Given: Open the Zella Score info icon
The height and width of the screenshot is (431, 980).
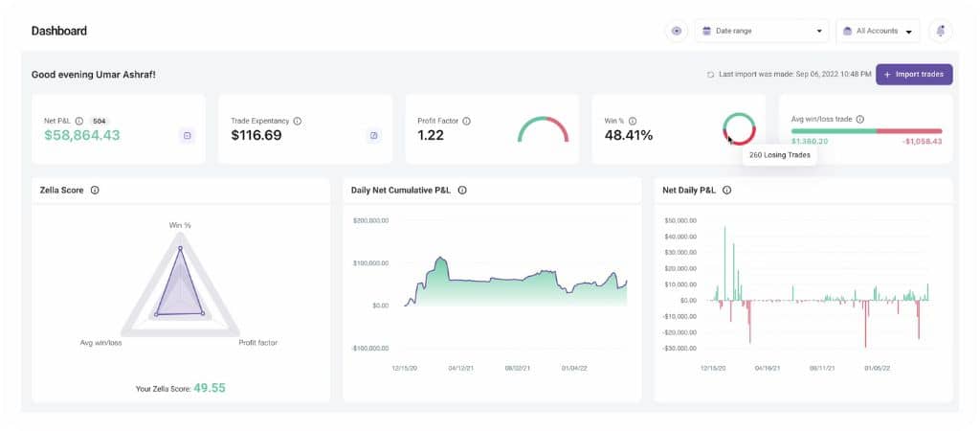Looking at the screenshot, I should 94,190.
